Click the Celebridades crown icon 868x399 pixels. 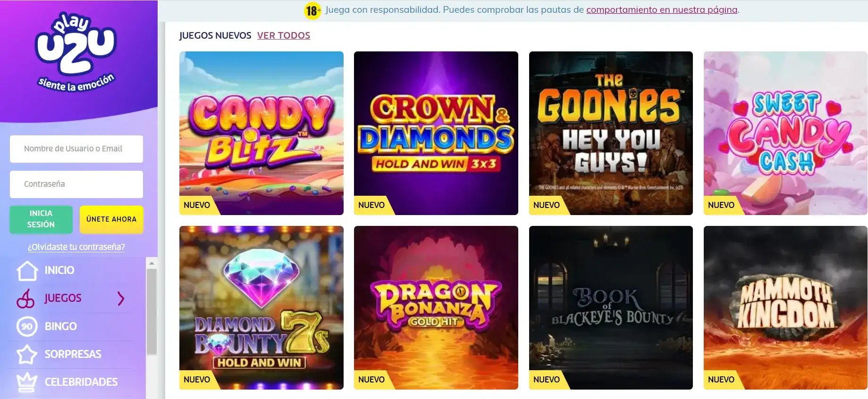[27, 382]
